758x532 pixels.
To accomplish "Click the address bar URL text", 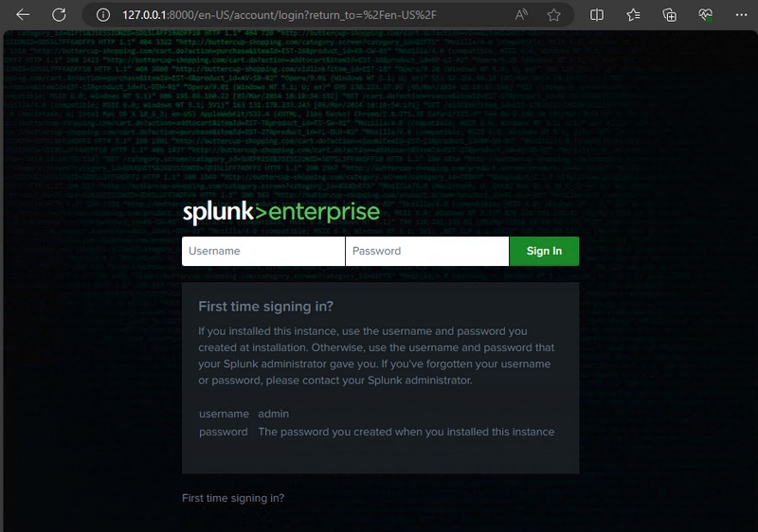I will coord(279,15).
